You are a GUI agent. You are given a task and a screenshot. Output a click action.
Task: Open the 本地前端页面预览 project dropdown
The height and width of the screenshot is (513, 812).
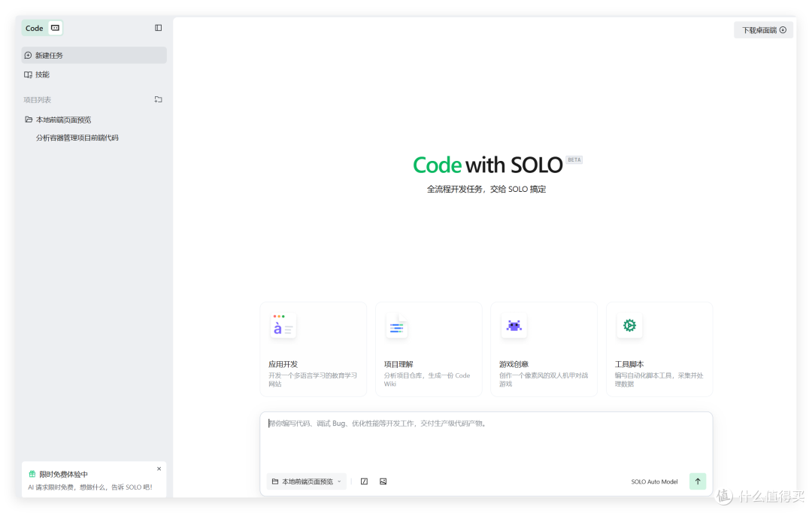pyautogui.click(x=307, y=481)
